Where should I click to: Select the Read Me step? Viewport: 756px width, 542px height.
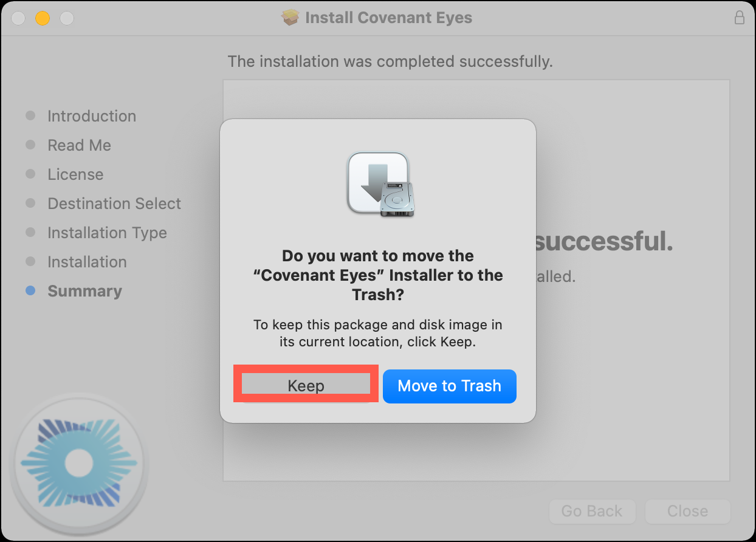point(80,145)
